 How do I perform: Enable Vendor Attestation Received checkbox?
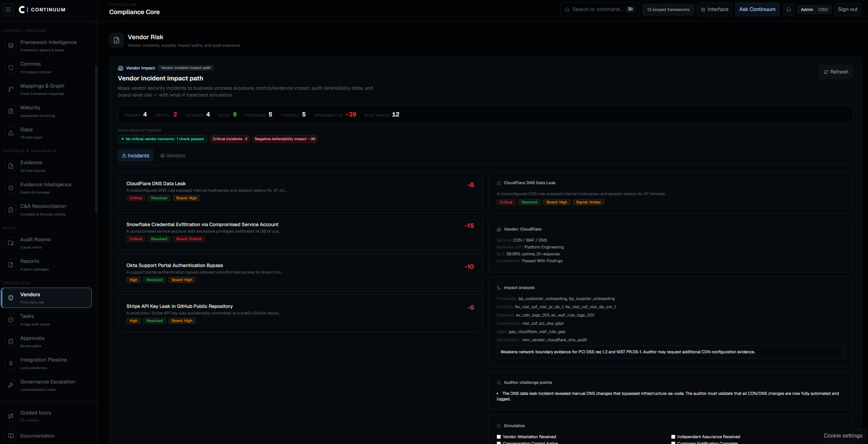pyautogui.click(x=499, y=437)
